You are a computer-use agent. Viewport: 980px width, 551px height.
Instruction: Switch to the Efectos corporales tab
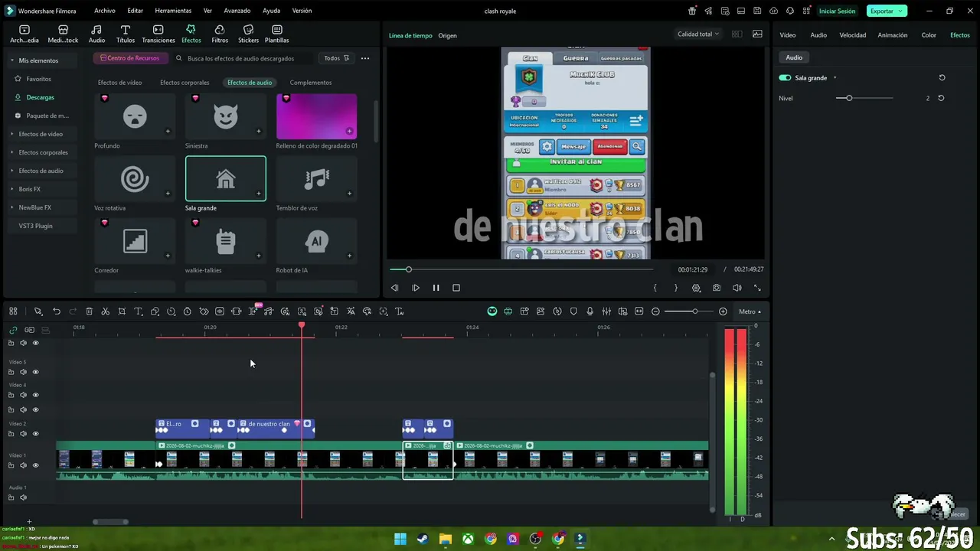[185, 83]
